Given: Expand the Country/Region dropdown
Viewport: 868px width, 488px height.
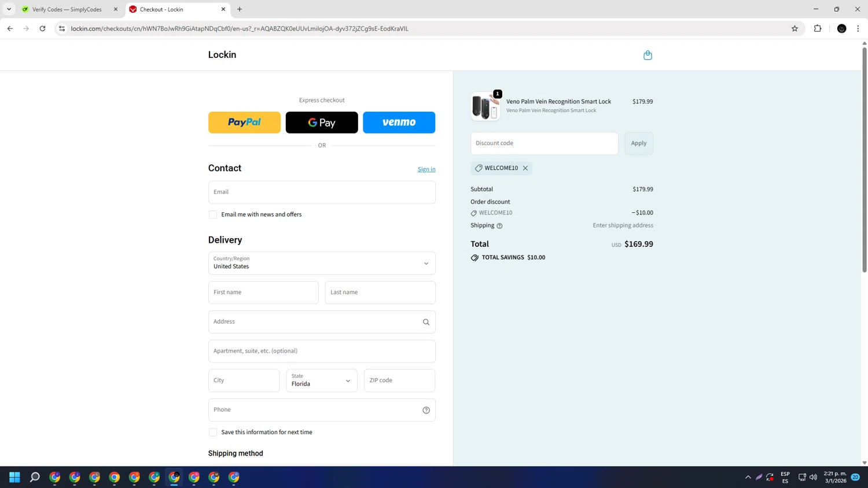Looking at the screenshot, I should [x=322, y=263].
